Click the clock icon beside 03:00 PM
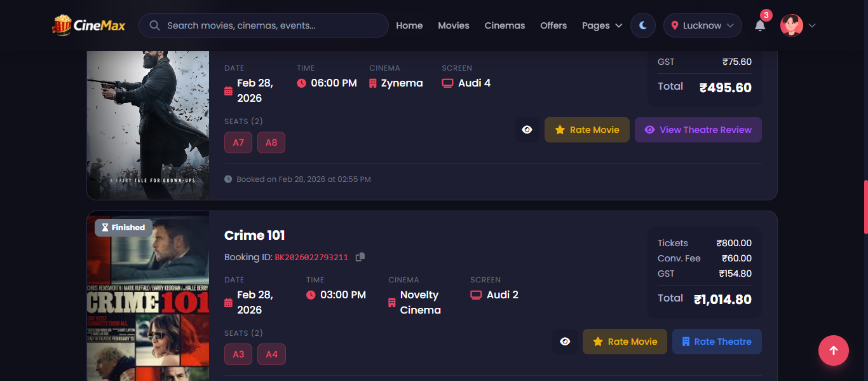Viewport: 868px width, 381px height. click(x=310, y=295)
